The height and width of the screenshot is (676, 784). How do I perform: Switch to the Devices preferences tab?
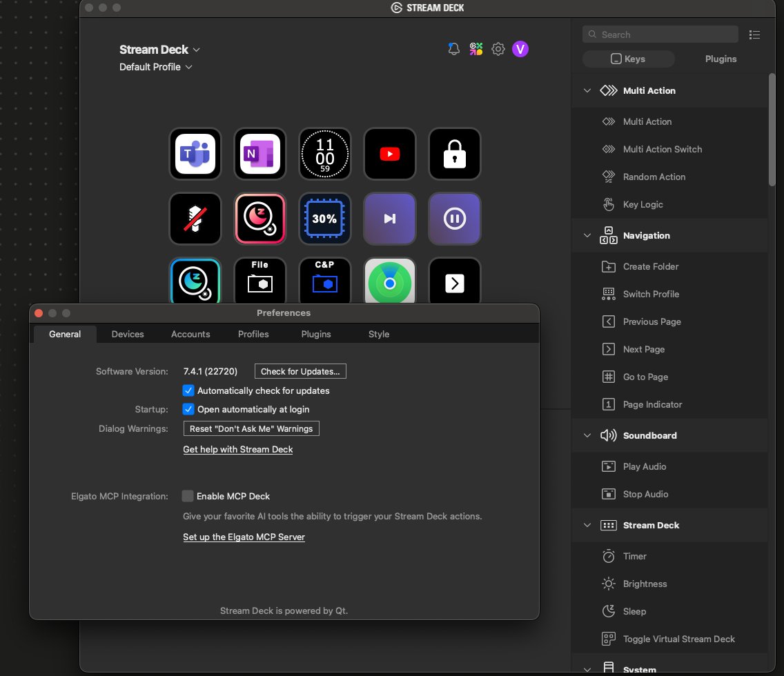point(128,335)
